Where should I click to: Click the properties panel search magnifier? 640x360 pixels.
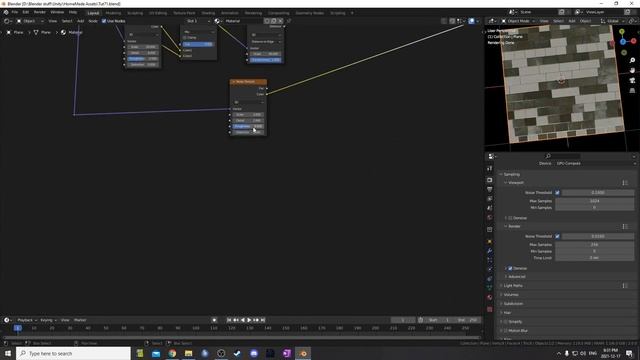click(548, 156)
